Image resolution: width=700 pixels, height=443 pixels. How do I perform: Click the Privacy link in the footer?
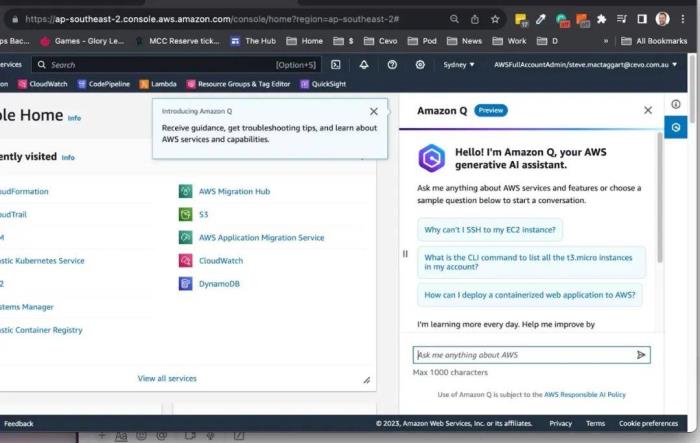click(x=560, y=423)
